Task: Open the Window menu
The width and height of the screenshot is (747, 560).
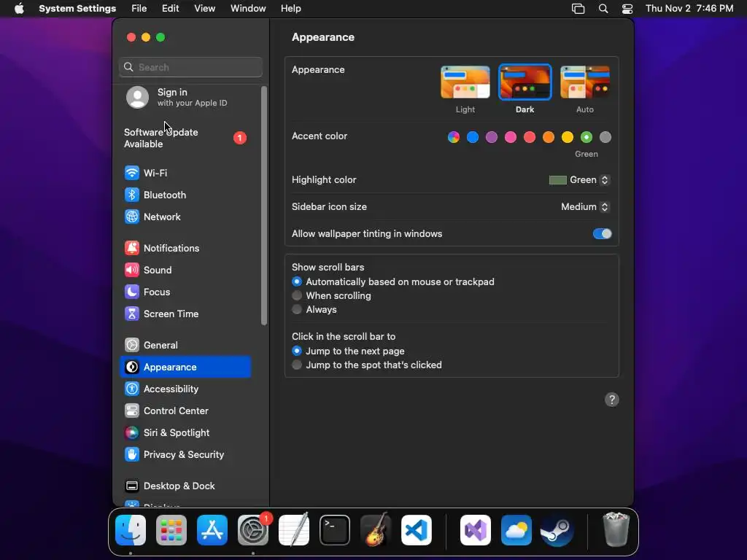Action: (x=248, y=9)
